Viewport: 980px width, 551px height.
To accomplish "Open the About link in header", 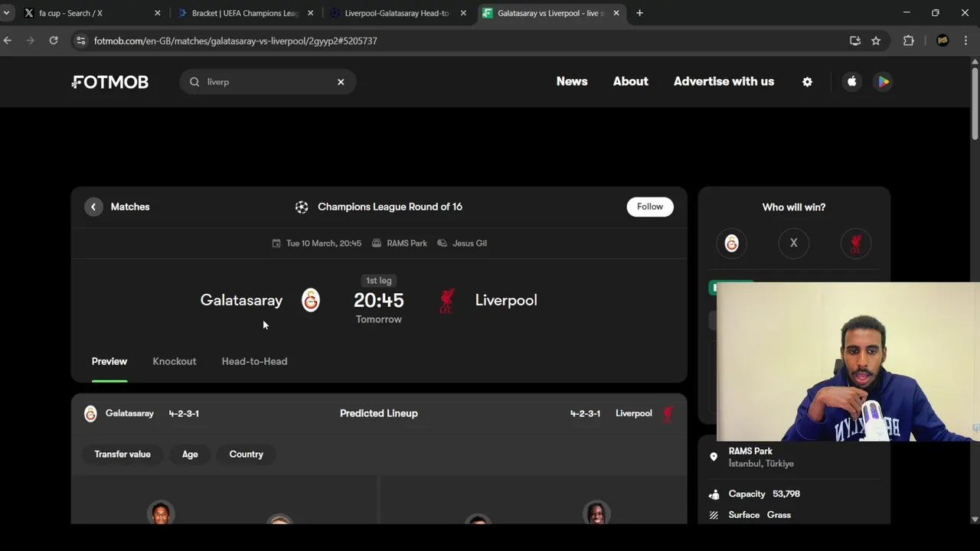I will [x=631, y=81].
